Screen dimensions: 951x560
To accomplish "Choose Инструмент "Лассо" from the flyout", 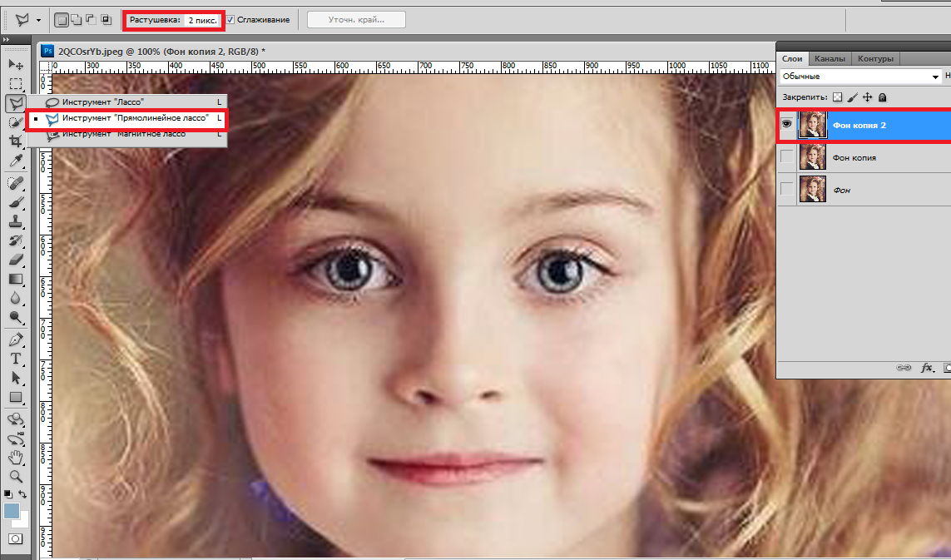I will pos(127,102).
